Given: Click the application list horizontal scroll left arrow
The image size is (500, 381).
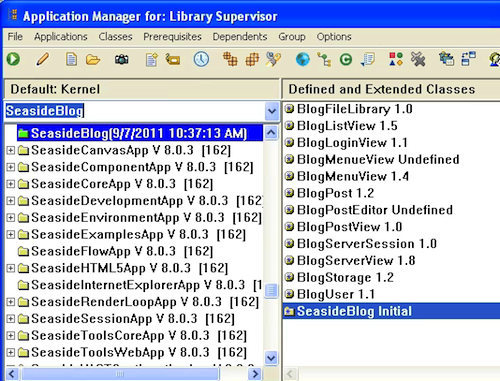Looking at the screenshot, I should click(x=11, y=374).
